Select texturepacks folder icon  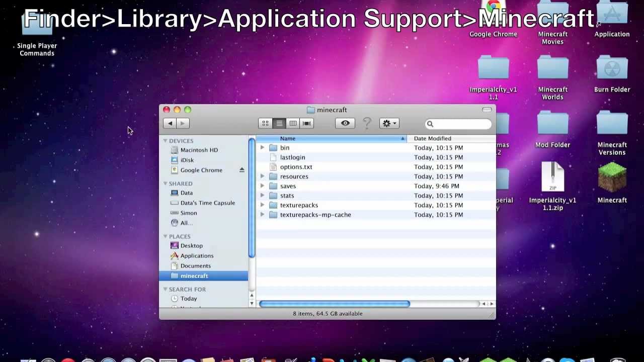(273, 205)
